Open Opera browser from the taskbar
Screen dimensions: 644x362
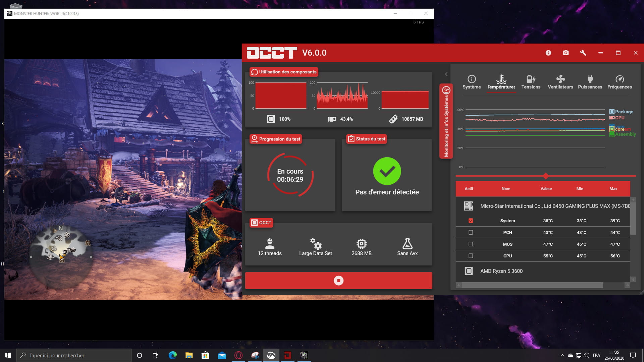pos(238,355)
